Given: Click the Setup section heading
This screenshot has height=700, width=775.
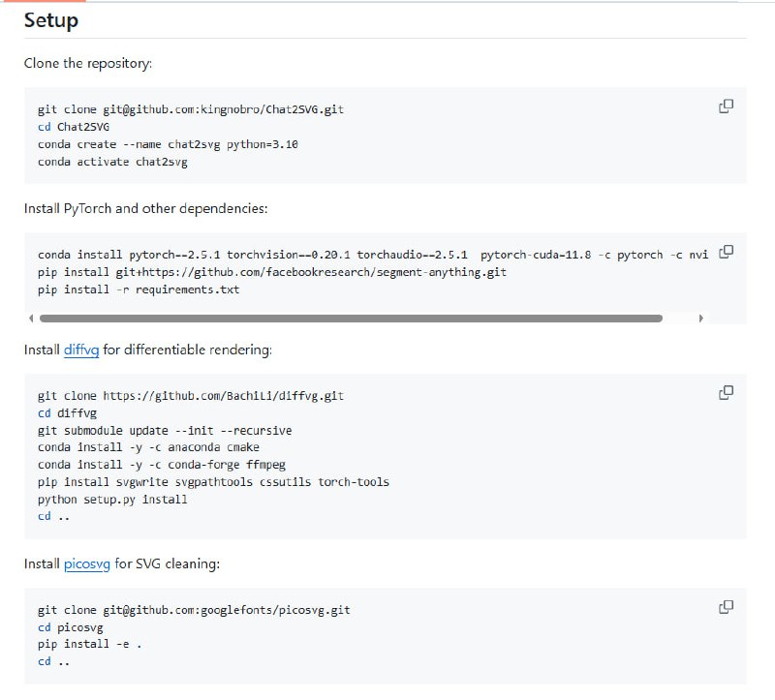Looking at the screenshot, I should click(51, 20).
